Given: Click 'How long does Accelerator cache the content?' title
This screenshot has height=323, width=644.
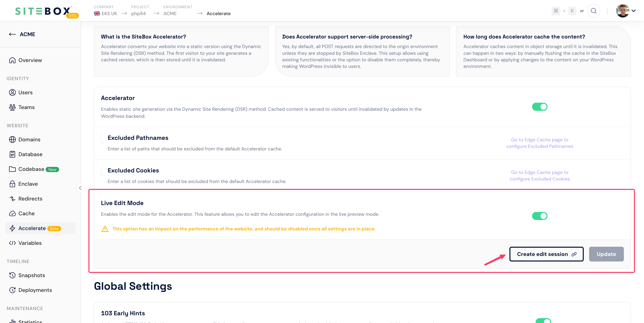Looking at the screenshot, I should tap(524, 37).
